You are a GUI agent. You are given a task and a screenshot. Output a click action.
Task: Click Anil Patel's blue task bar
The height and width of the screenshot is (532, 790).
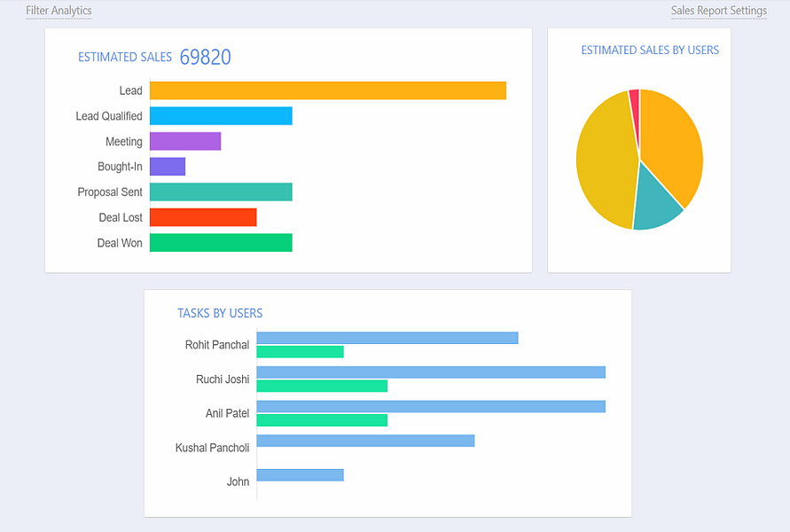coord(431,407)
